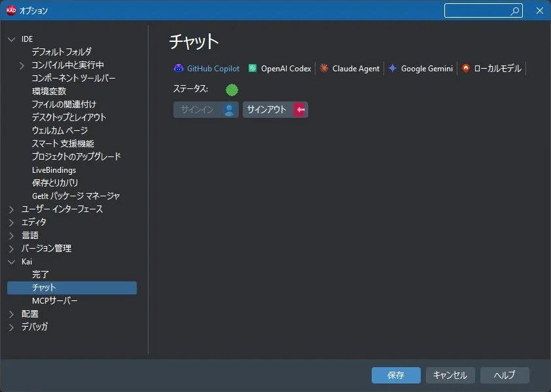This screenshot has height=392, width=551.
Task: Close the オプション dialog
Action: [x=540, y=10]
